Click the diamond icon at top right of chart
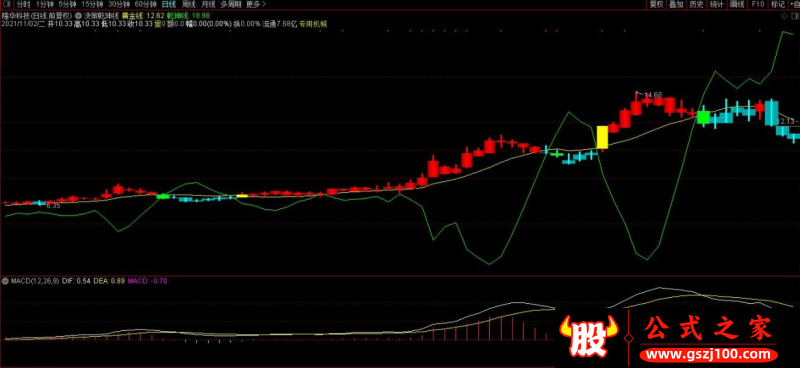800x368 pixels. point(785,16)
